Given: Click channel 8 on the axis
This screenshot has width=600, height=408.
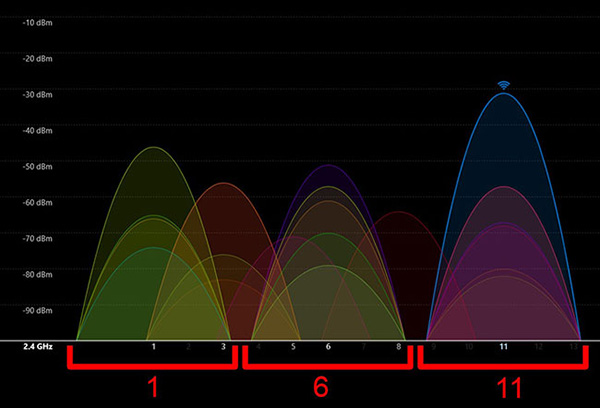Looking at the screenshot, I should point(398,347).
